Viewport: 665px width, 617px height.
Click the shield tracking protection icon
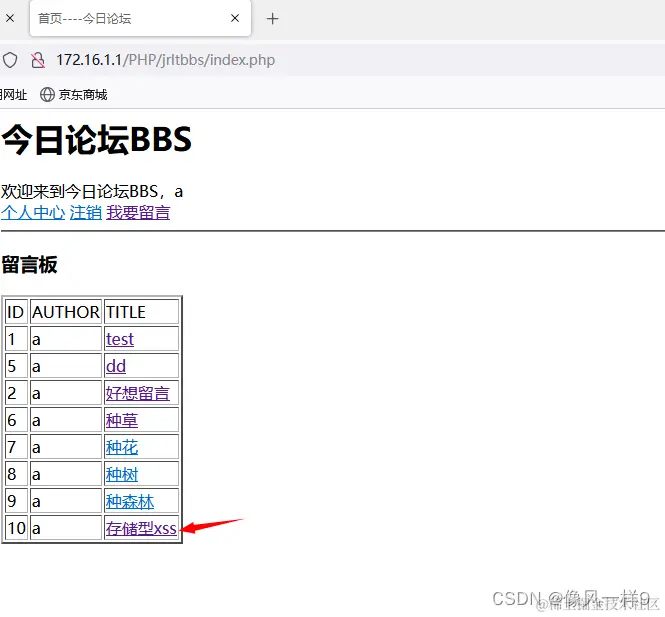click(10, 60)
